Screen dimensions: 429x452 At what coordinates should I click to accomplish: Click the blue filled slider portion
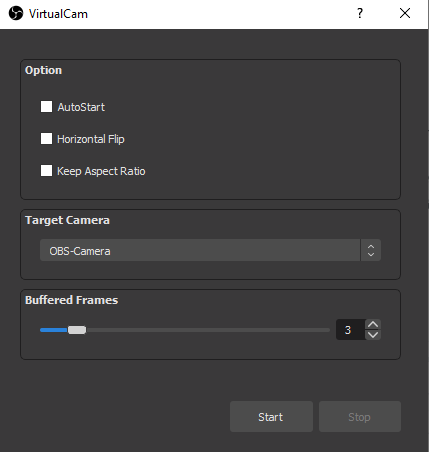[x=54, y=330]
